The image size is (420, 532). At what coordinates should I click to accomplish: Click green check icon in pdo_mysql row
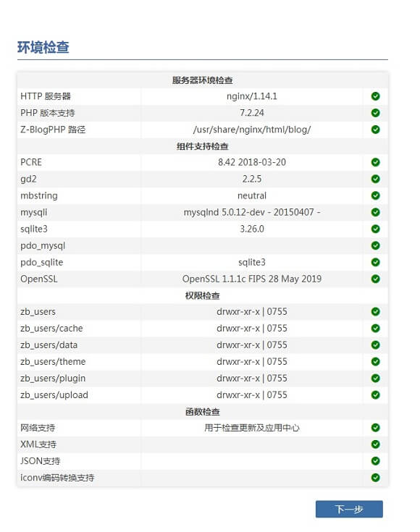[x=375, y=245]
